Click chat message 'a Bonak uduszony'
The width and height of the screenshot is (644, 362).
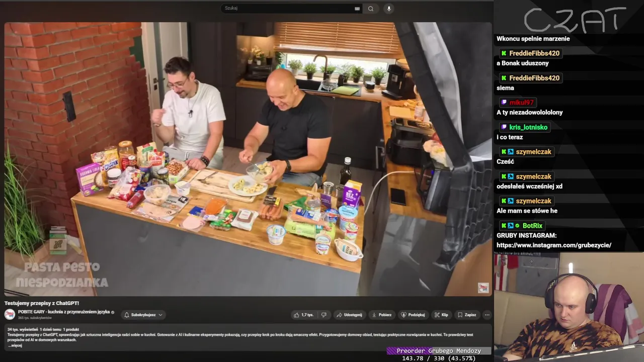pyautogui.click(x=523, y=63)
